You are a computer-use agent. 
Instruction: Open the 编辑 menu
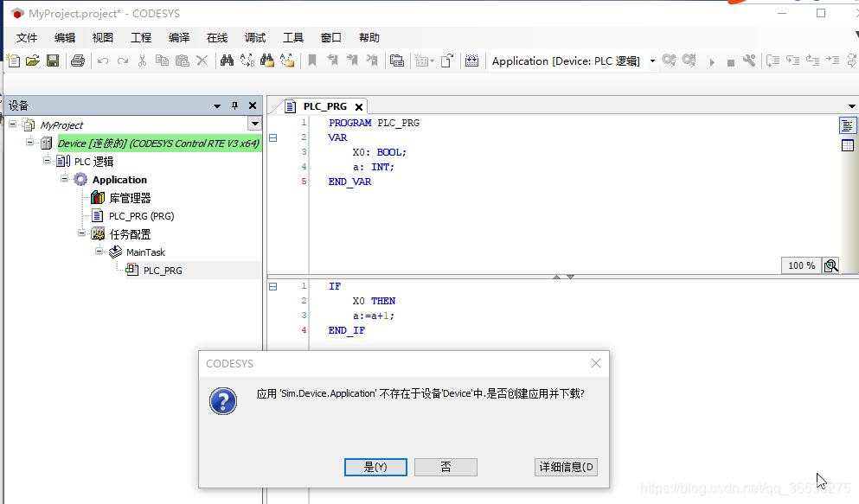pyautogui.click(x=65, y=37)
